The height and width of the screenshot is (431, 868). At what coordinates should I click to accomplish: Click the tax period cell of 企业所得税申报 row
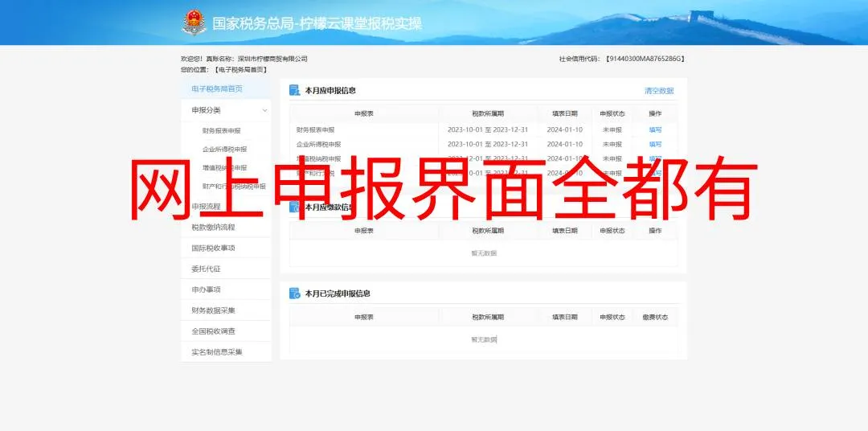[488, 144]
